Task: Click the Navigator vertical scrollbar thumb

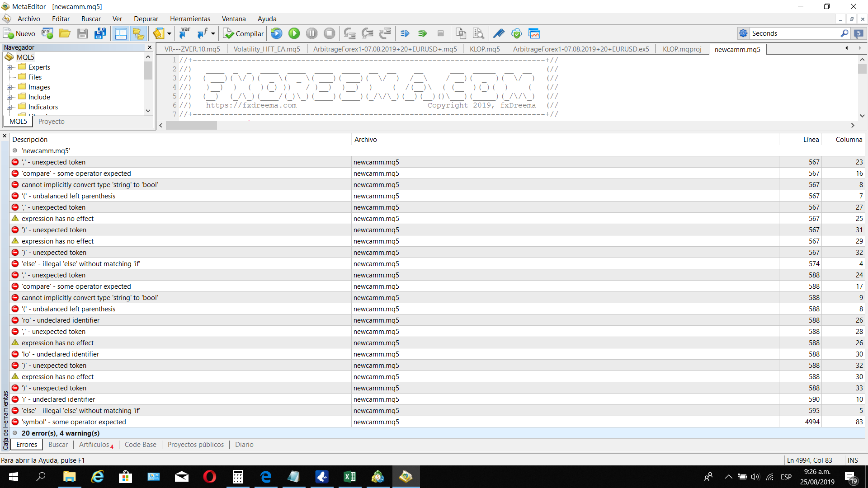Action: [x=148, y=71]
